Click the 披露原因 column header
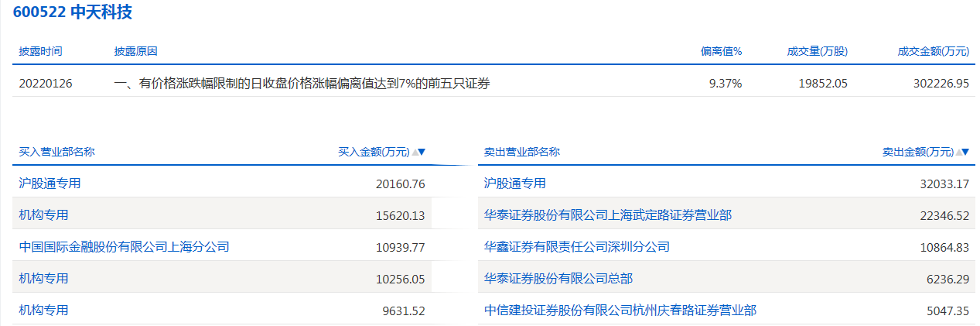 tap(135, 51)
